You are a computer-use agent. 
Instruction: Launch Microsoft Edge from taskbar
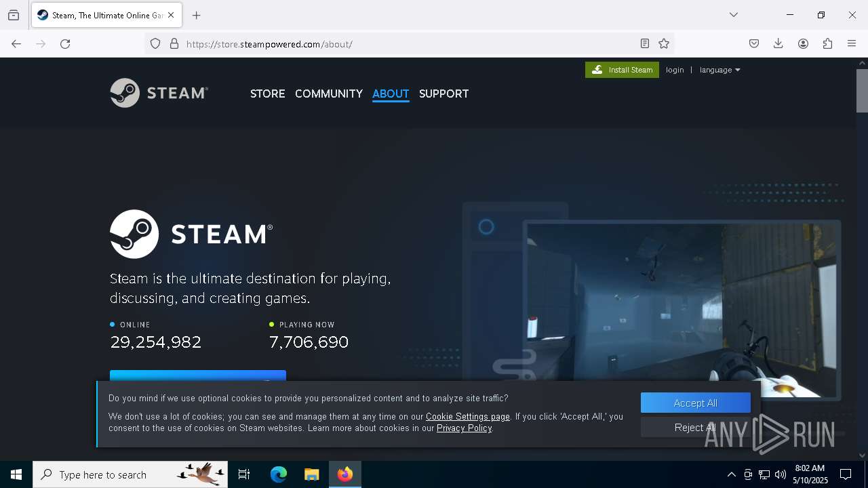click(279, 474)
